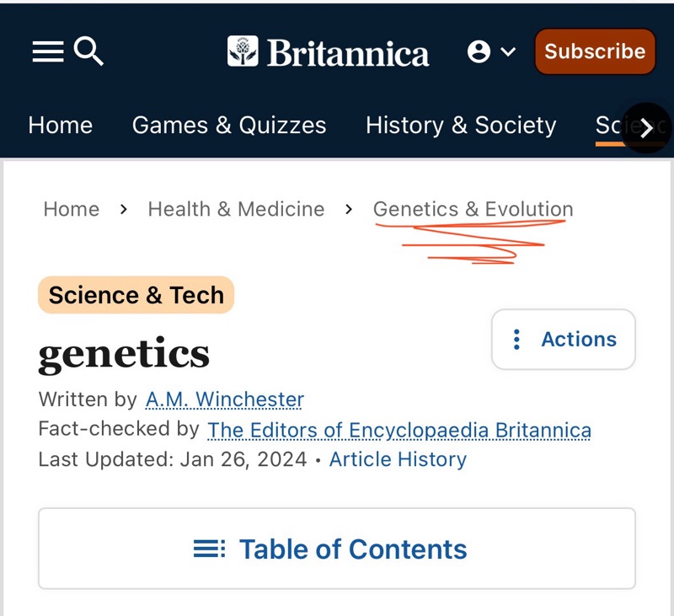This screenshot has height=616, width=674.
Task: Open The Editors of Encyclopaedia Britannica link
Action: 399,430
